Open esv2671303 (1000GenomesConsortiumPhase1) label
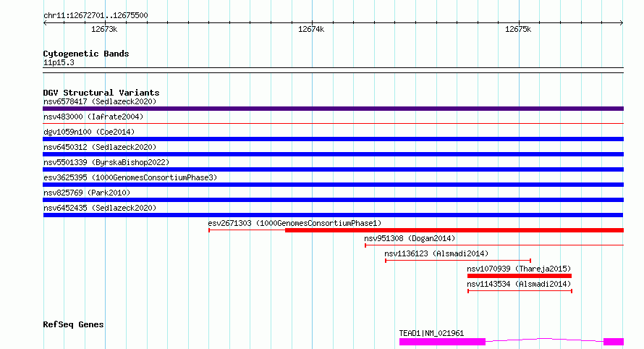The image size is (644, 349). point(295,223)
